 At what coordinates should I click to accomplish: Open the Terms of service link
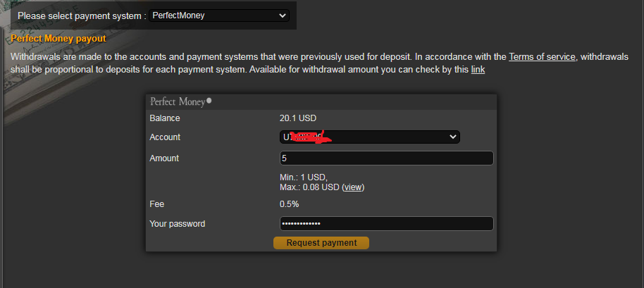[543, 56]
